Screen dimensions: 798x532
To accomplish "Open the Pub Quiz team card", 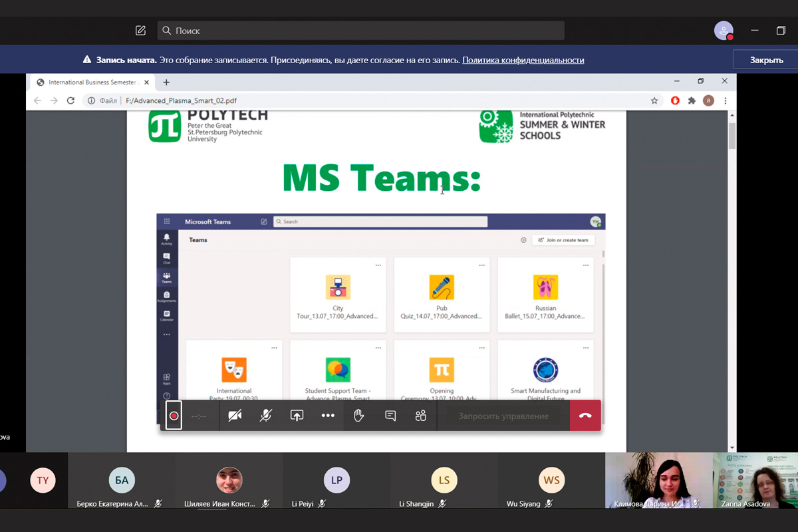I will coord(442,295).
